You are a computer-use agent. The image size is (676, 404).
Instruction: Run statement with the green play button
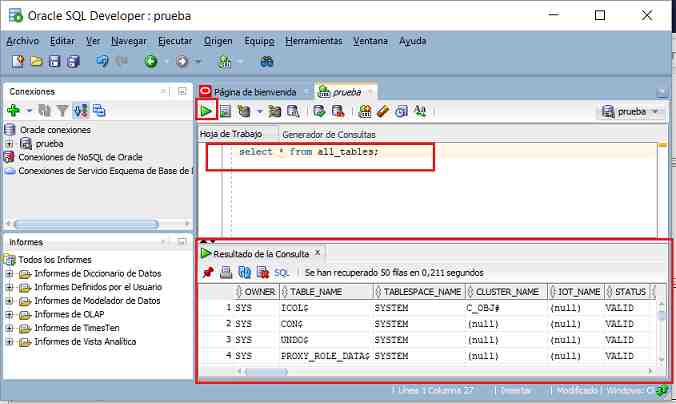206,111
